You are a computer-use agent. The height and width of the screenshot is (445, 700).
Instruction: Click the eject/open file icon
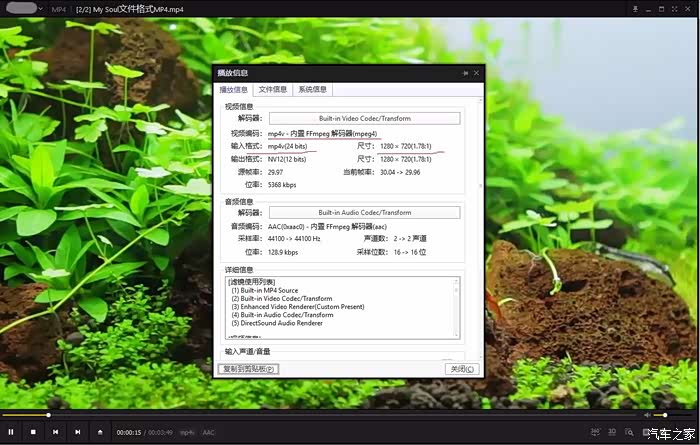tap(100, 432)
